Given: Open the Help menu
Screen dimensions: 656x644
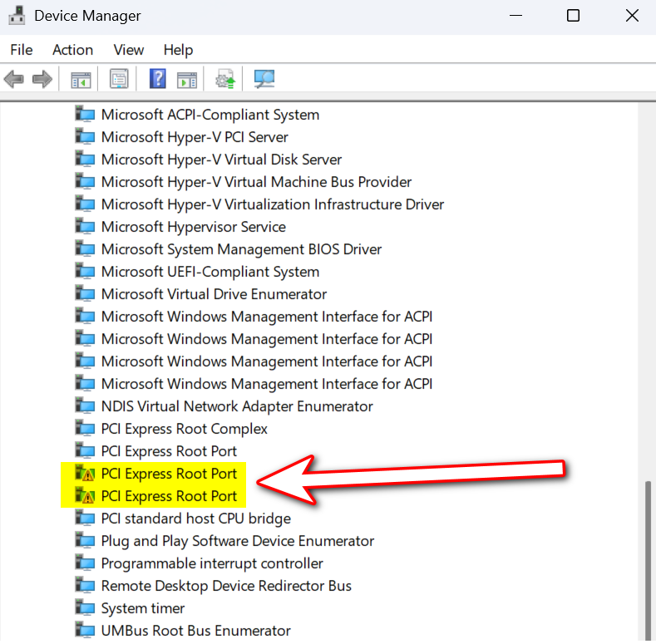Looking at the screenshot, I should point(178,50).
